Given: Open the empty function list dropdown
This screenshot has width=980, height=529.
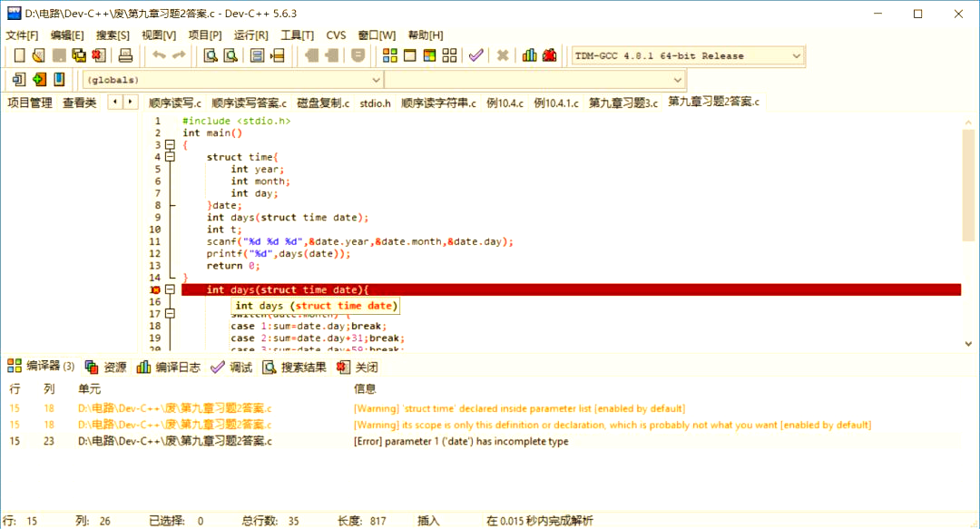Looking at the screenshot, I should (678, 80).
